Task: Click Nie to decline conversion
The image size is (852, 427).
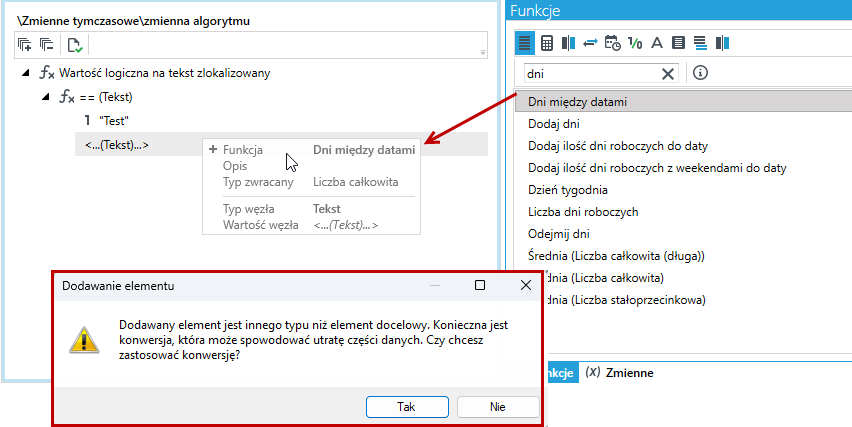Action: [x=498, y=407]
